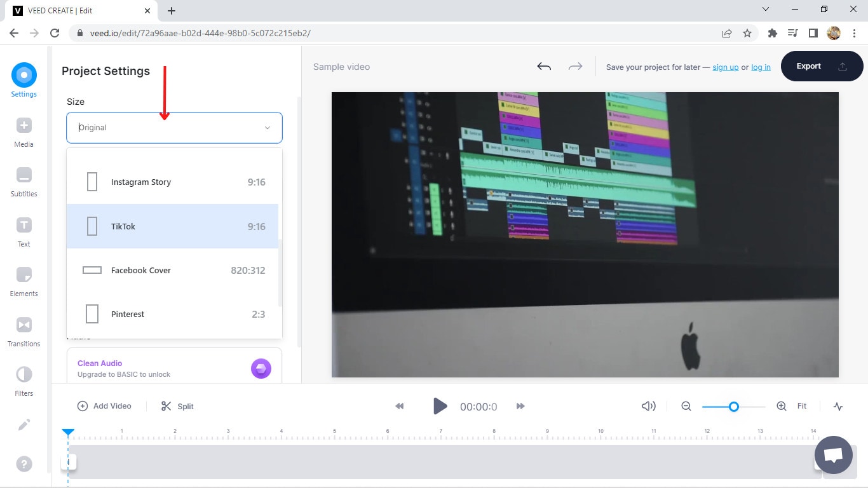Click the profile avatar in Chrome
The image size is (868, 488).
(x=834, y=33)
